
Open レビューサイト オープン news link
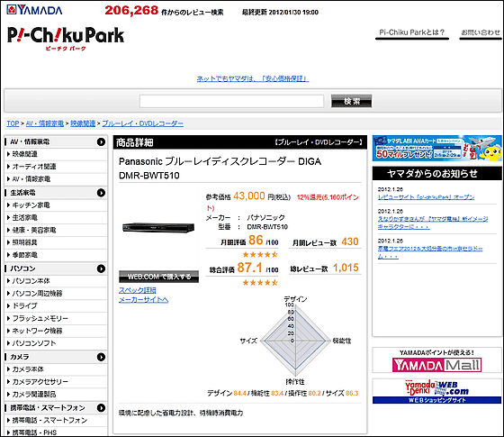(426, 197)
